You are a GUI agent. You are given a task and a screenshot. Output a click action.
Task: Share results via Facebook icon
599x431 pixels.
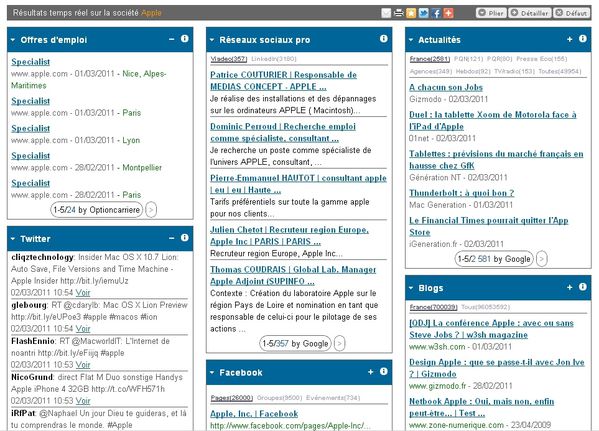tap(436, 13)
